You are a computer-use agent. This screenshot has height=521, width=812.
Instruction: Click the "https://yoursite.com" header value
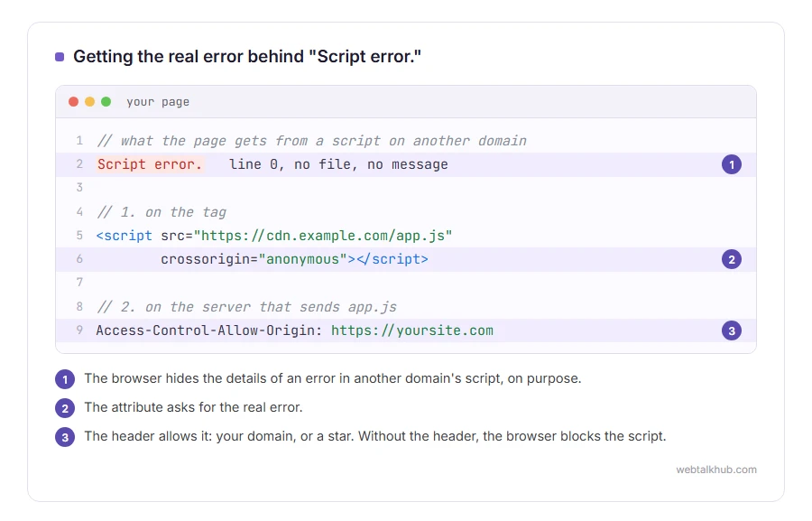412,330
